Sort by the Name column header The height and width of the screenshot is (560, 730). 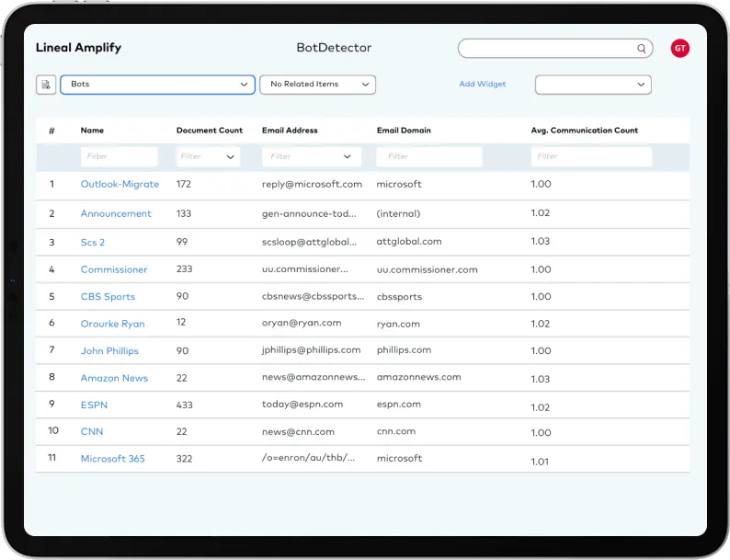click(92, 131)
